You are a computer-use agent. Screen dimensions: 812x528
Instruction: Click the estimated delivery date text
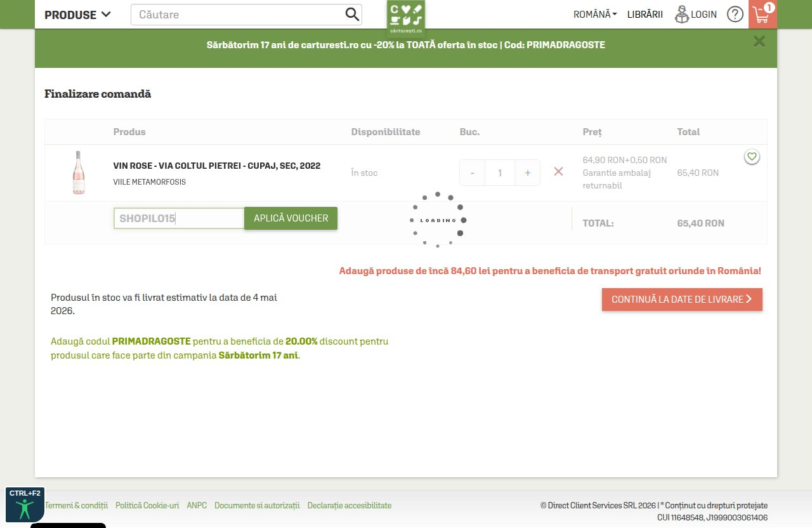coord(164,304)
